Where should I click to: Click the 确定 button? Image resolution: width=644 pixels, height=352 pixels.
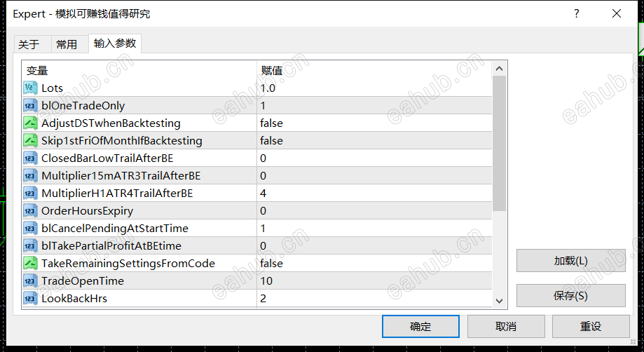(x=420, y=327)
